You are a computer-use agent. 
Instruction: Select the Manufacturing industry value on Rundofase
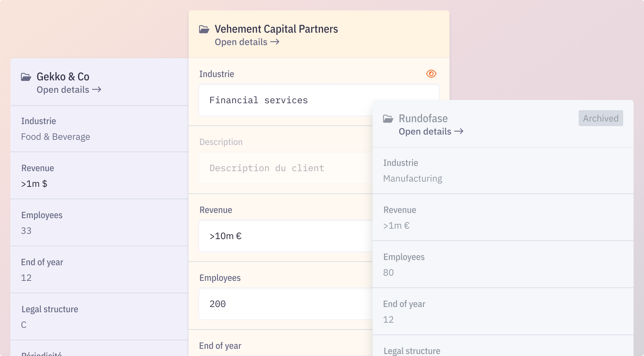coord(413,179)
